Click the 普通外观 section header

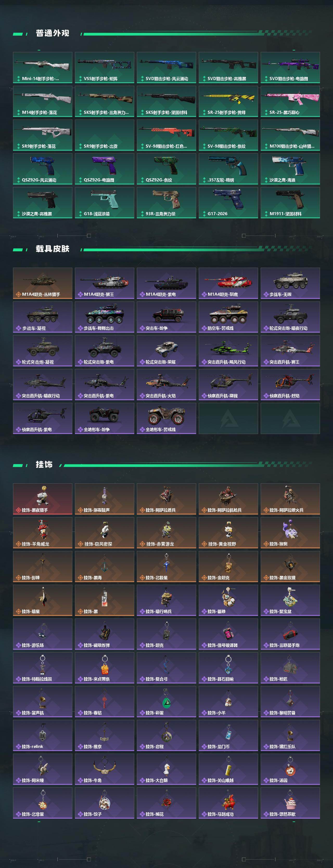(52, 33)
